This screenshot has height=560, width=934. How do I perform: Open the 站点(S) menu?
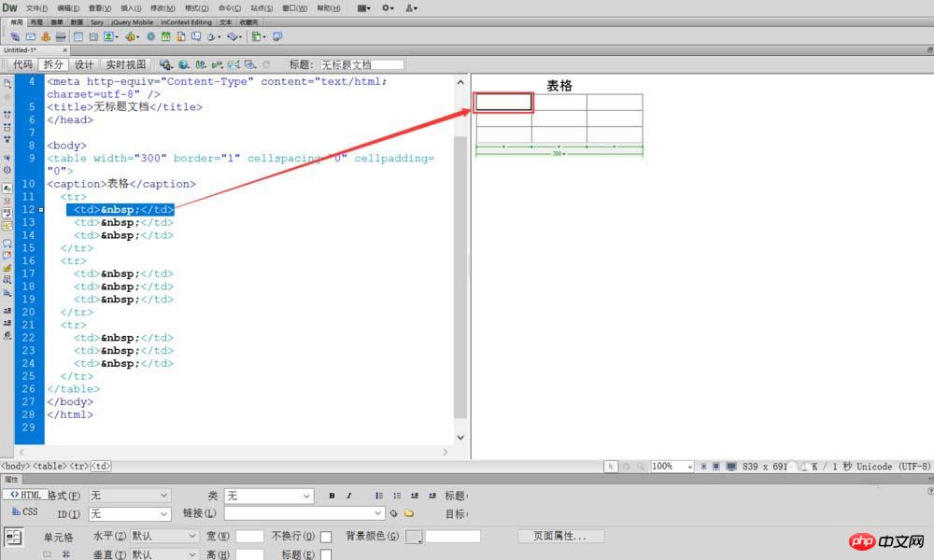[x=262, y=8]
